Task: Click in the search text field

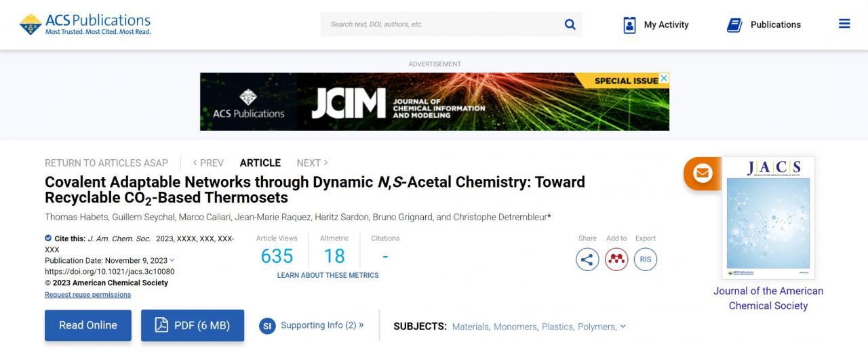Action: coord(441,24)
